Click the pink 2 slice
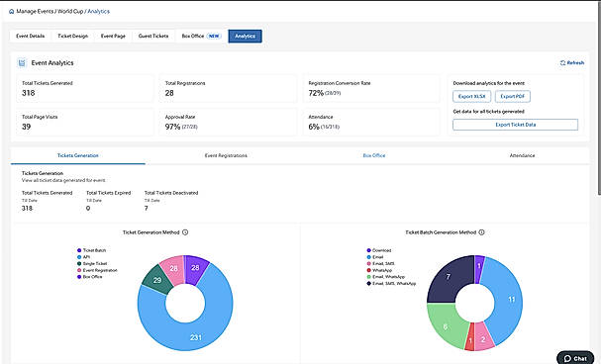This screenshot has height=364, width=601. click(x=483, y=339)
